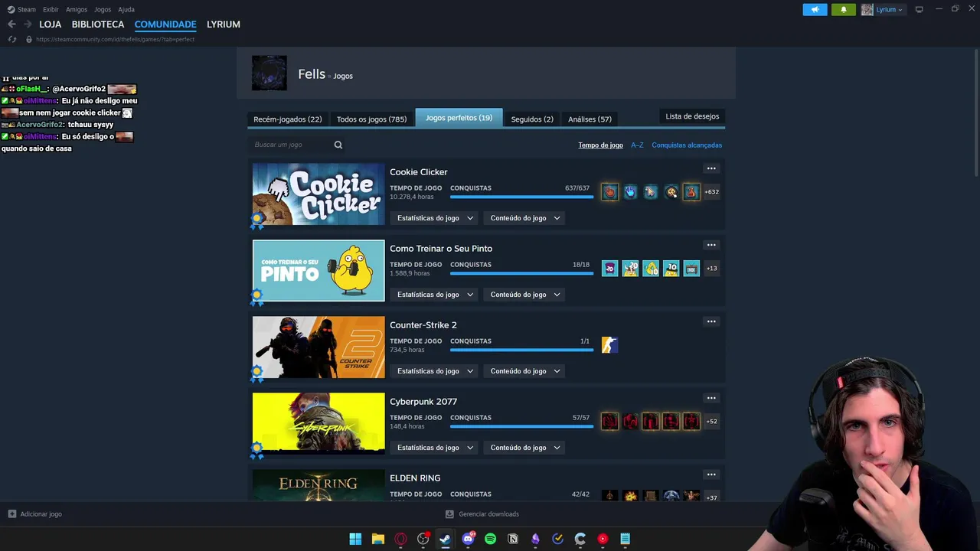Show the +632 more Cookie Clicker achievements
Screen dimensions: 980x551
(712, 192)
